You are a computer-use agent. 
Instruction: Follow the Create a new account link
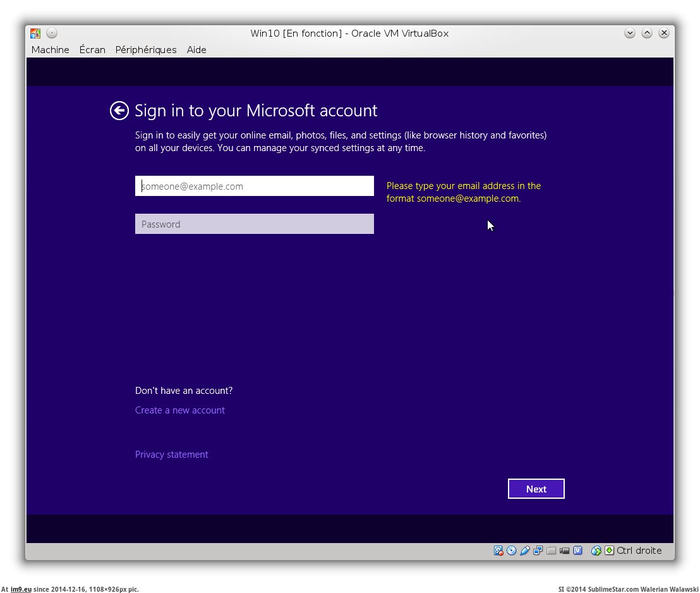pos(180,410)
